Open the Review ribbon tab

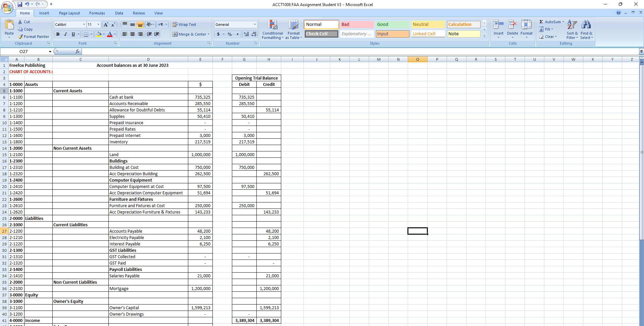pos(139,13)
